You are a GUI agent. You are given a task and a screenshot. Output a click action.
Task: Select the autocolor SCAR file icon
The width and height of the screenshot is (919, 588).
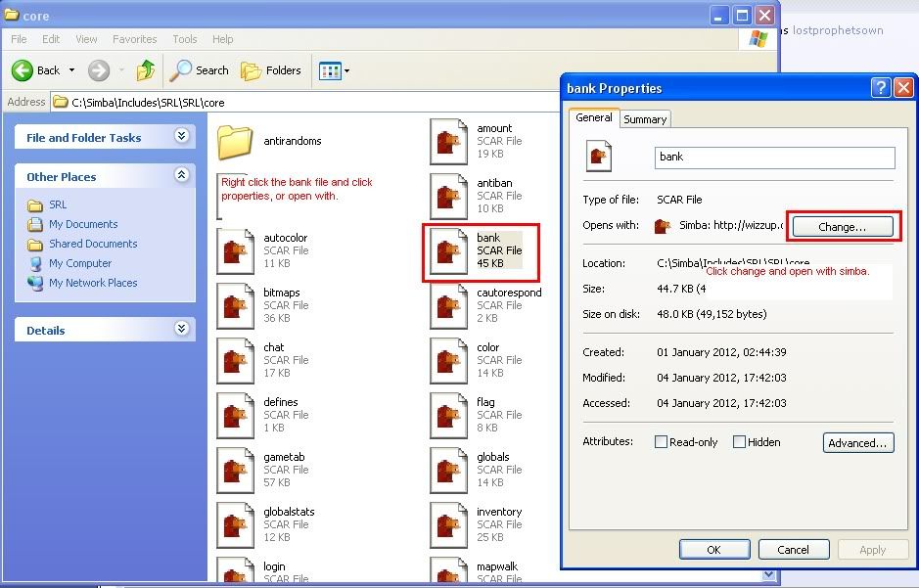(235, 252)
